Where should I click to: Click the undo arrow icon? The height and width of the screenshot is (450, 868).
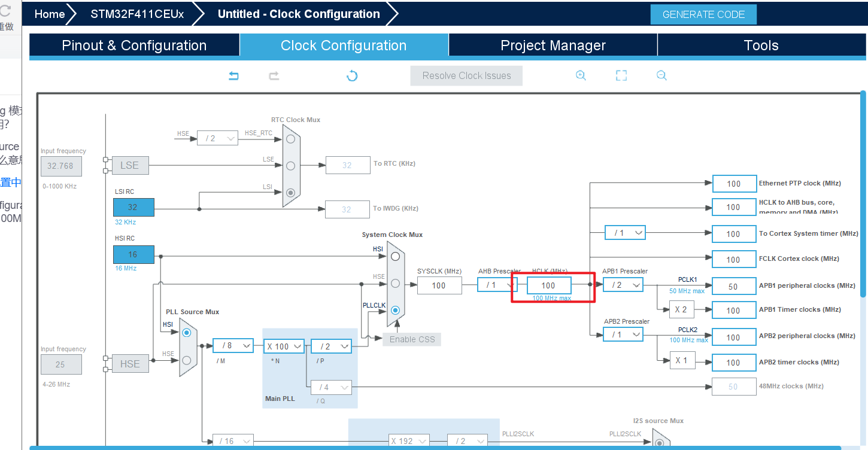(x=233, y=76)
